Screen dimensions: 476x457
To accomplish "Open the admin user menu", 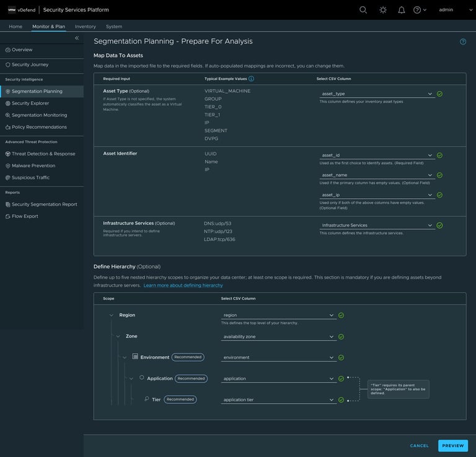I will (446, 10).
